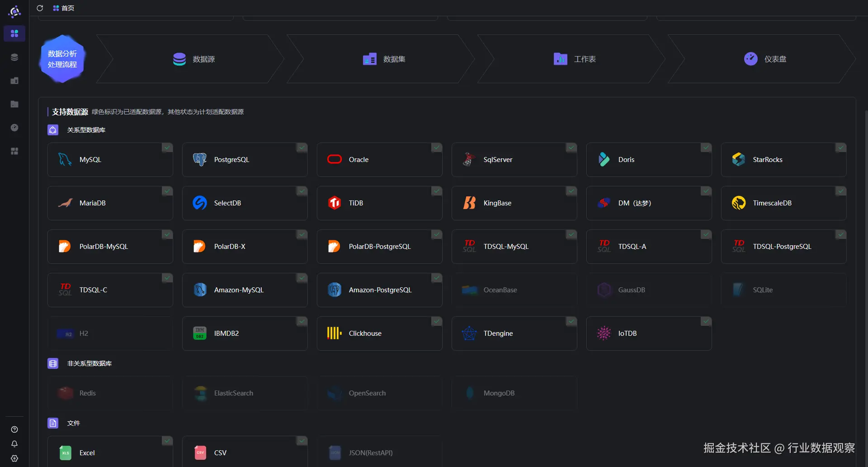Click the MySQL dolphin icon
The image size is (868, 467).
point(65,160)
